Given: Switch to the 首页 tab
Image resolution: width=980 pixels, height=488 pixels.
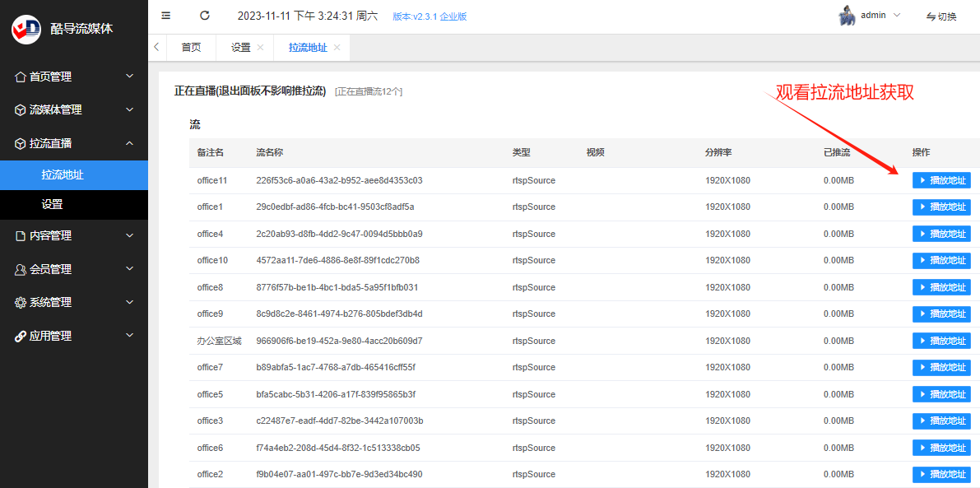Looking at the screenshot, I should pyautogui.click(x=191, y=48).
